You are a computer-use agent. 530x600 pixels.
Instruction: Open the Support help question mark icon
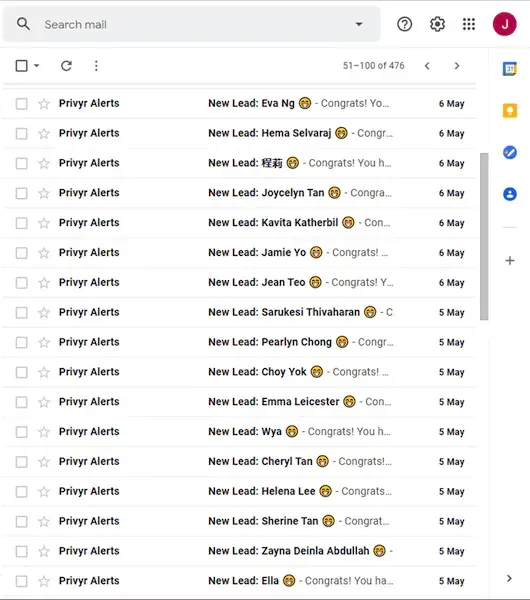pos(404,24)
